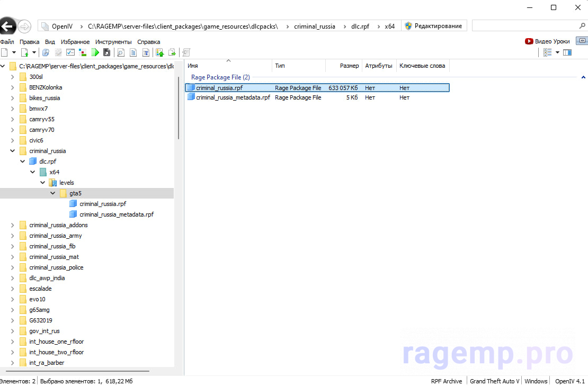The width and height of the screenshot is (588, 386).
Task: Open the view mode dropdown arrow
Action: [557, 52]
